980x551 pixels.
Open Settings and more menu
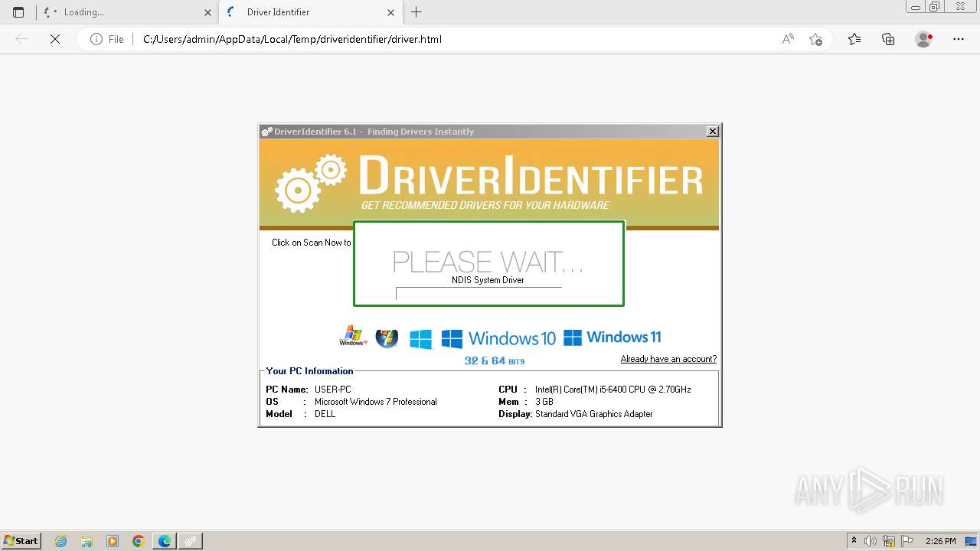(x=959, y=39)
